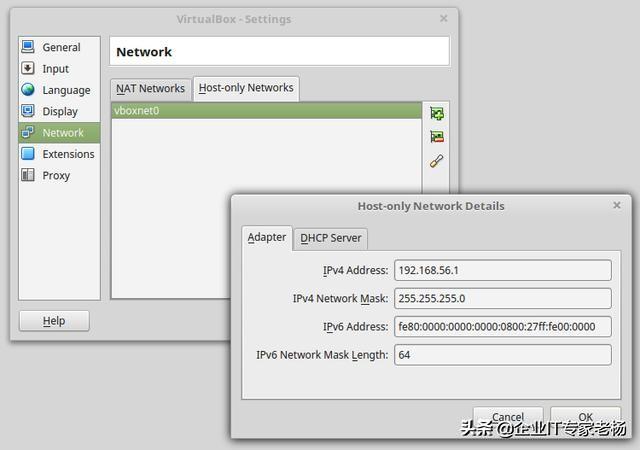Click the IPv6 Address field
The image size is (640, 450).
(502, 327)
